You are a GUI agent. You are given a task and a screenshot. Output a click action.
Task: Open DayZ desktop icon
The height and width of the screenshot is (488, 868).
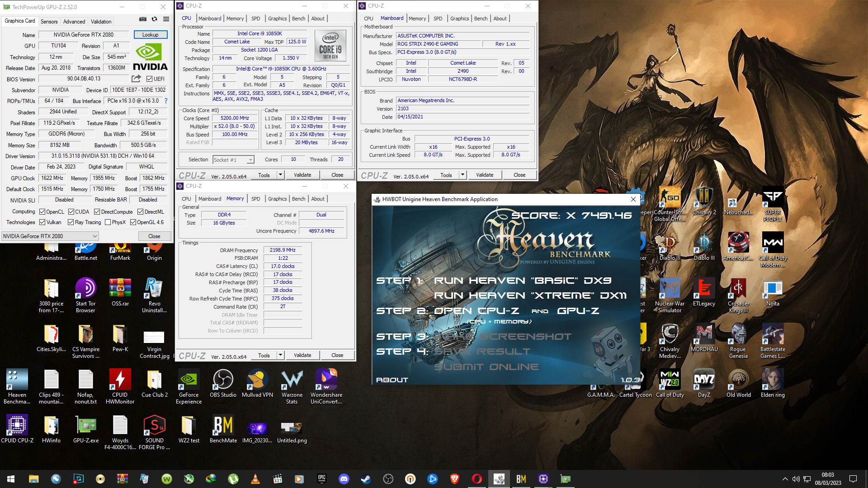tap(704, 383)
